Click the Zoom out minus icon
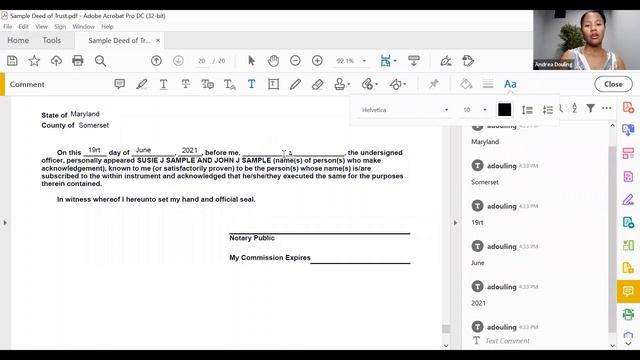Viewport: 640px width, 360px height. [295, 61]
